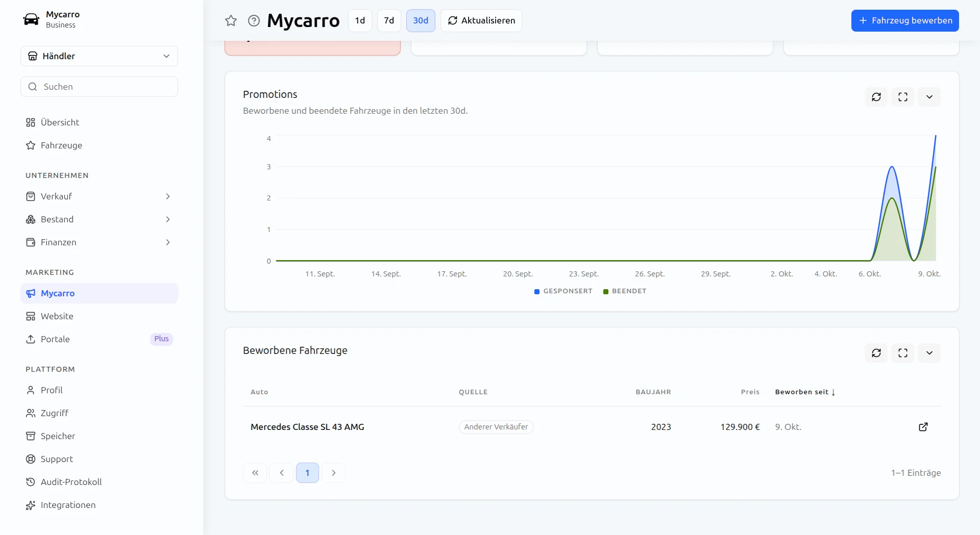Open the help question mark icon
980x535 pixels.
click(254, 20)
